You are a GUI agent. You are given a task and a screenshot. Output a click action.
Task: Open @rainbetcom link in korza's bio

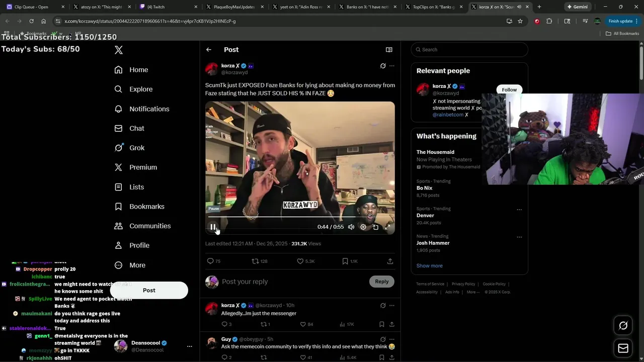[x=449, y=115]
